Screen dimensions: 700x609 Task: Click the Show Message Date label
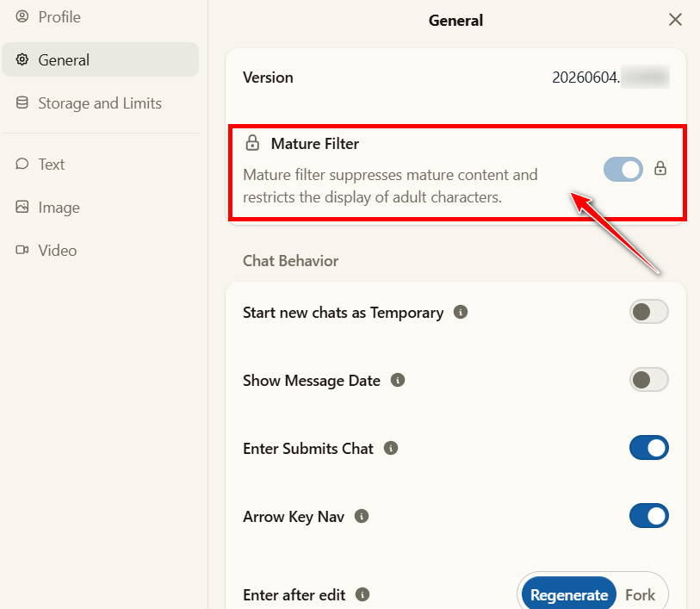312,381
